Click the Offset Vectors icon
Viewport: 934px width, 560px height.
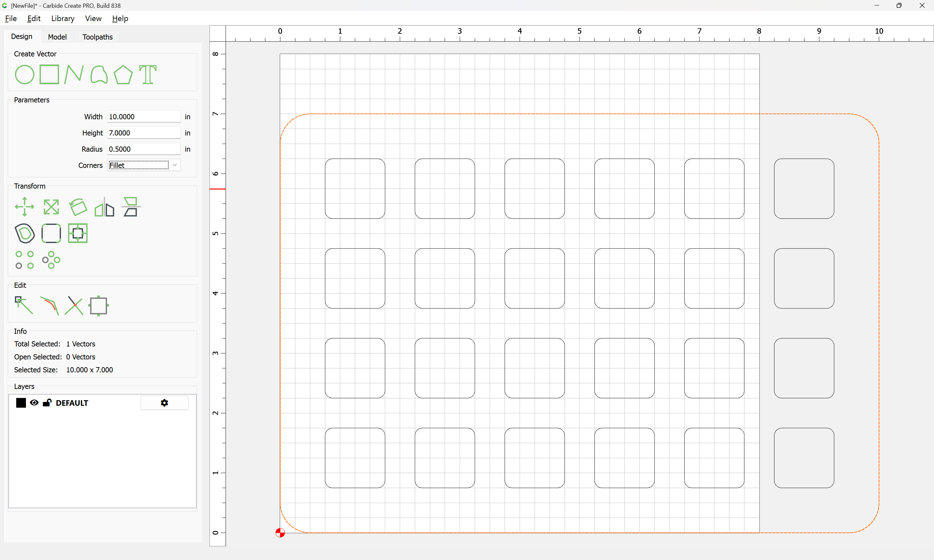[x=25, y=233]
